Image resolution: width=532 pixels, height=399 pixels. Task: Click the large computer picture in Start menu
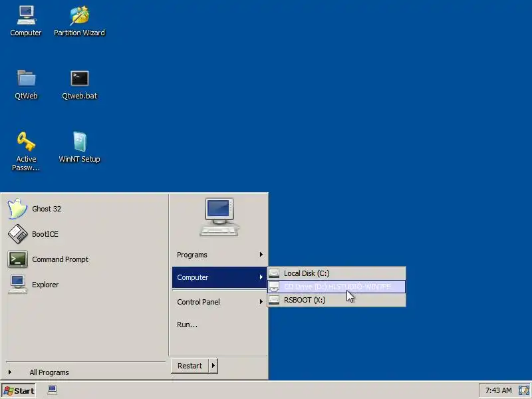pyautogui.click(x=219, y=217)
